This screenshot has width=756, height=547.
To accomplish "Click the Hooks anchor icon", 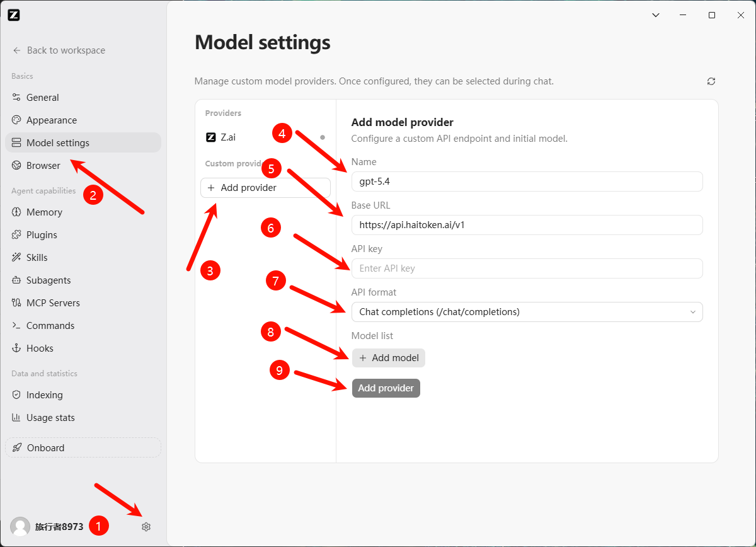I will [x=16, y=348].
